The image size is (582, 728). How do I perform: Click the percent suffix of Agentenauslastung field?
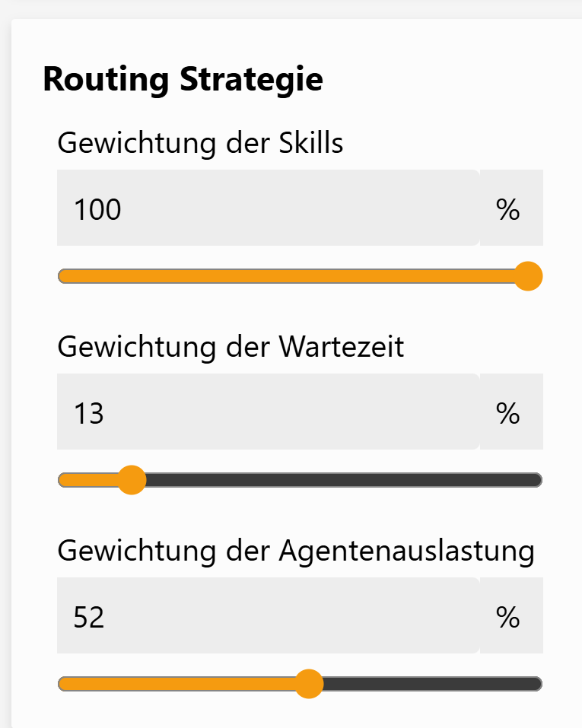click(x=508, y=617)
